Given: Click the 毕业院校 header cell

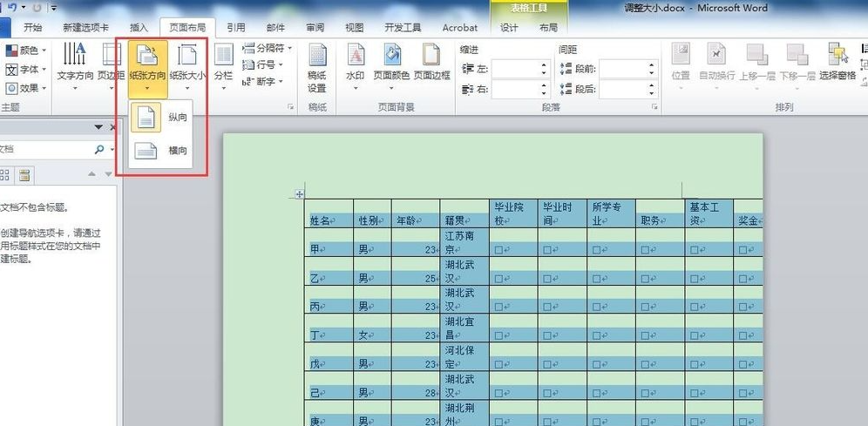Looking at the screenshot, I should pos(513,213).
